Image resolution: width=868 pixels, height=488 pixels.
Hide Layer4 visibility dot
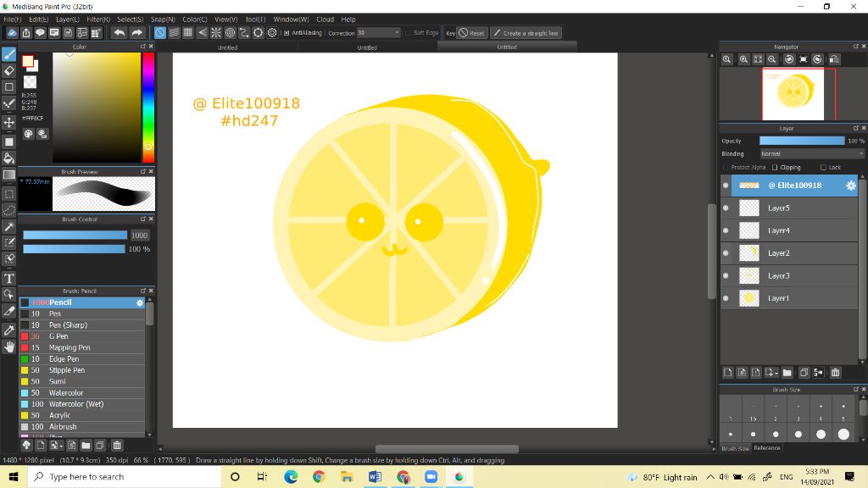[x=726, y=230]
